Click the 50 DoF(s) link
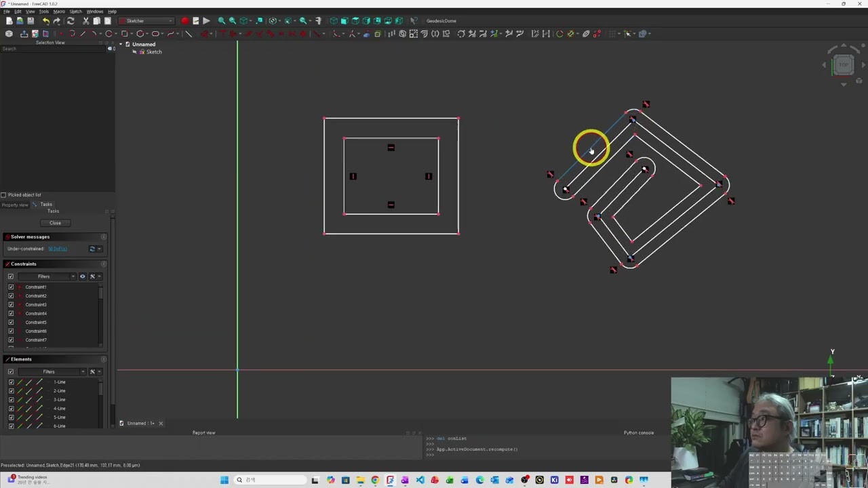The height and width of the screenshot is (488, 868). click(57, 249)
